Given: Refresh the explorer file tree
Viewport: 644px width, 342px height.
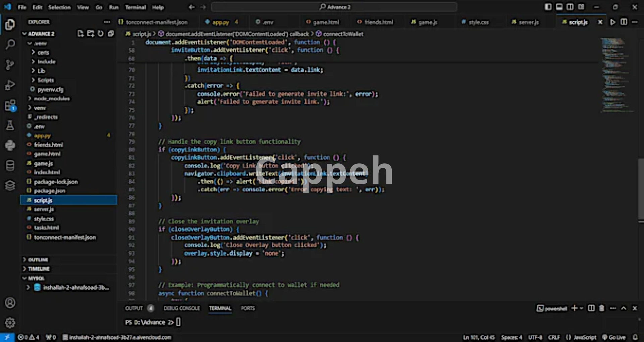Looking at the screenshot, I should (101, 34).
